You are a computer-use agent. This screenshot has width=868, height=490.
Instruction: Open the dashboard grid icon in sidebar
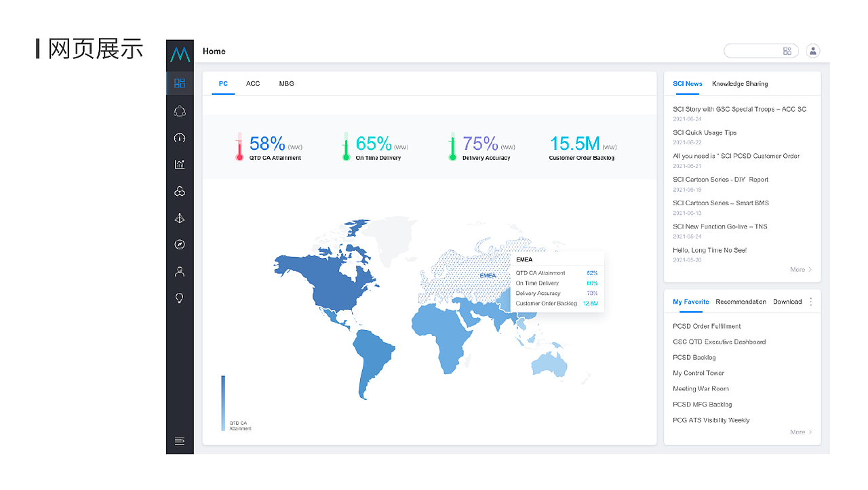[x=180, y=83]
